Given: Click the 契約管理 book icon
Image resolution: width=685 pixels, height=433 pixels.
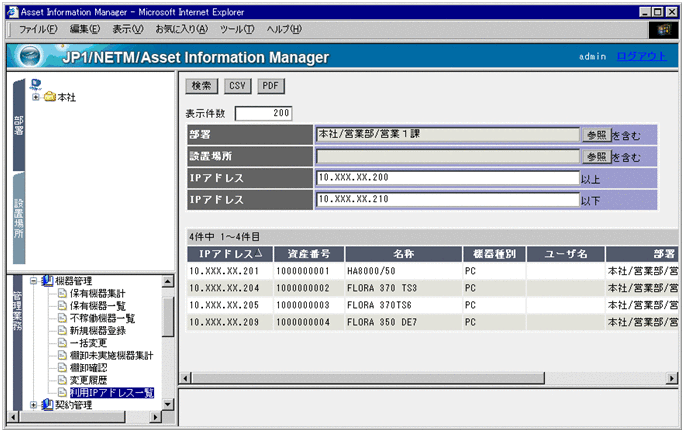Looking at the screenshot, I should (47, 405).
